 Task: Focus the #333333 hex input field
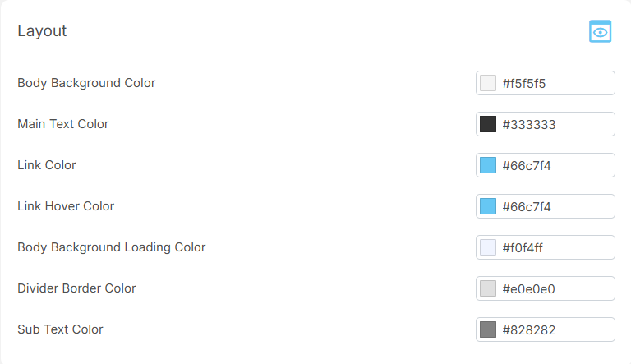(555, 124)
